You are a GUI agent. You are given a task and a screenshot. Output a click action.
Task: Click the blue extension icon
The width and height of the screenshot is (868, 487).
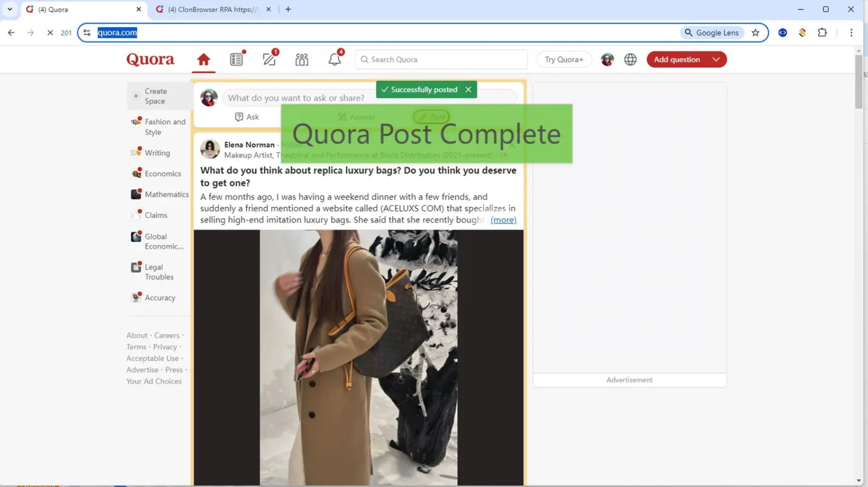[x=783, y=33]
